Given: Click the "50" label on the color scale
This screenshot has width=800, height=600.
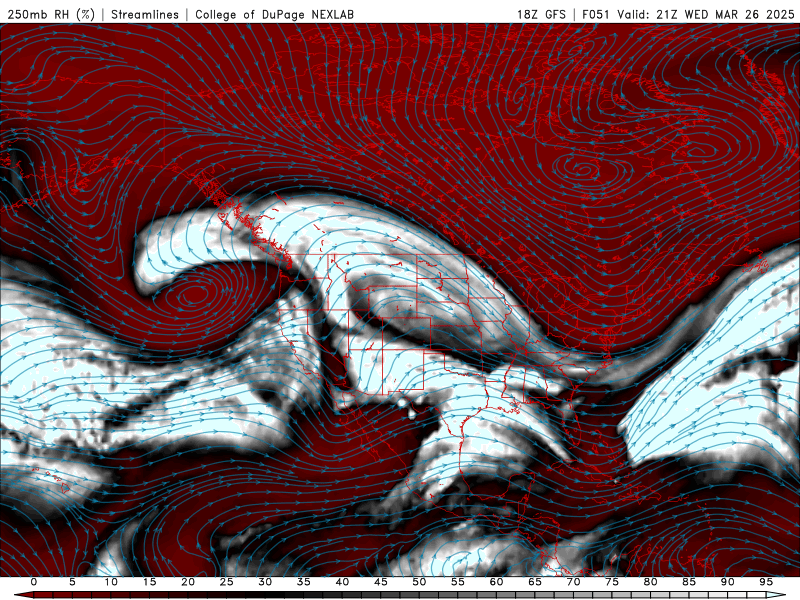Looking at the screenshot, I should tap(419, 582).
